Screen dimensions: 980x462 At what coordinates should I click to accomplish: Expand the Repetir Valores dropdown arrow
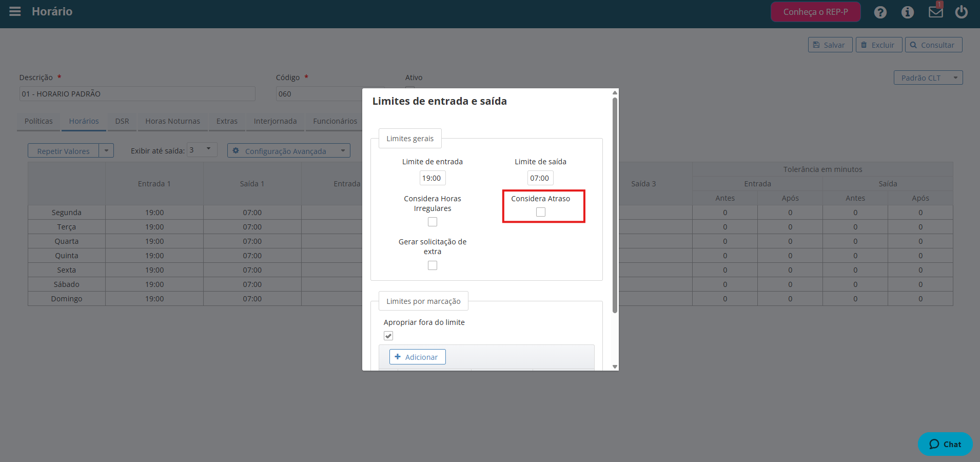point(106,151)
